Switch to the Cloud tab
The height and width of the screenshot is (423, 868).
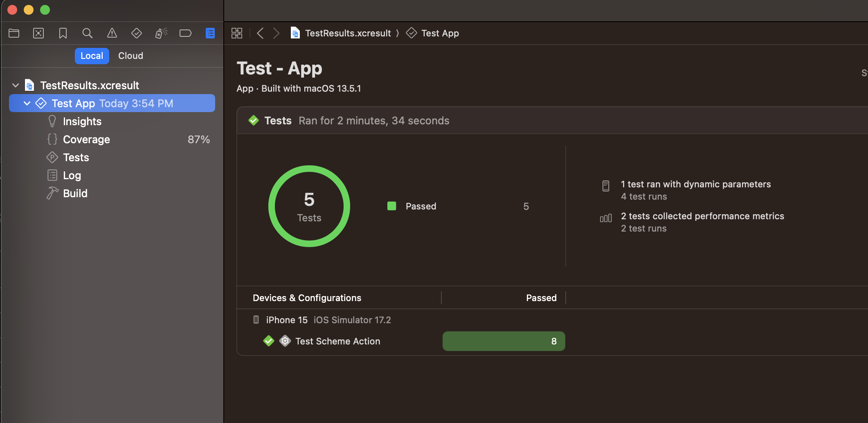tap(130, 56)
